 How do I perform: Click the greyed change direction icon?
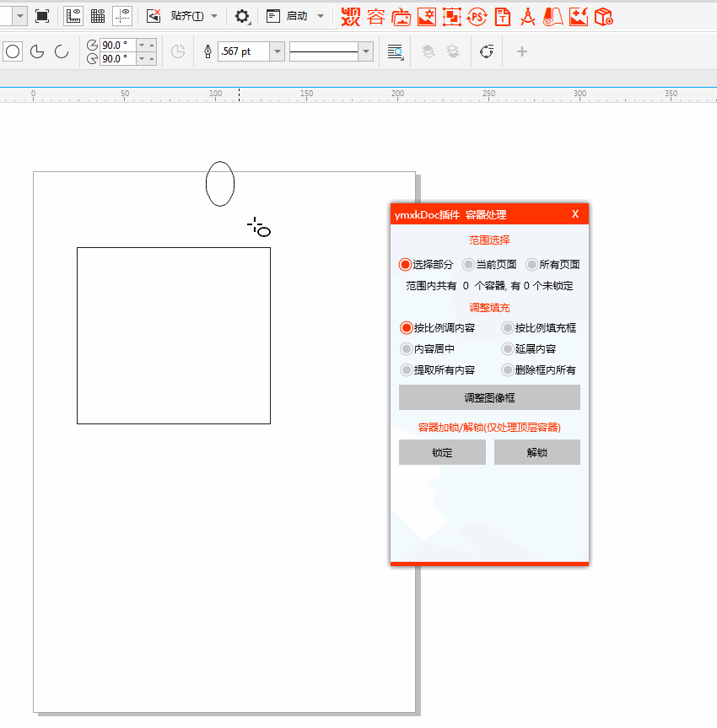(x=178, y=51)
